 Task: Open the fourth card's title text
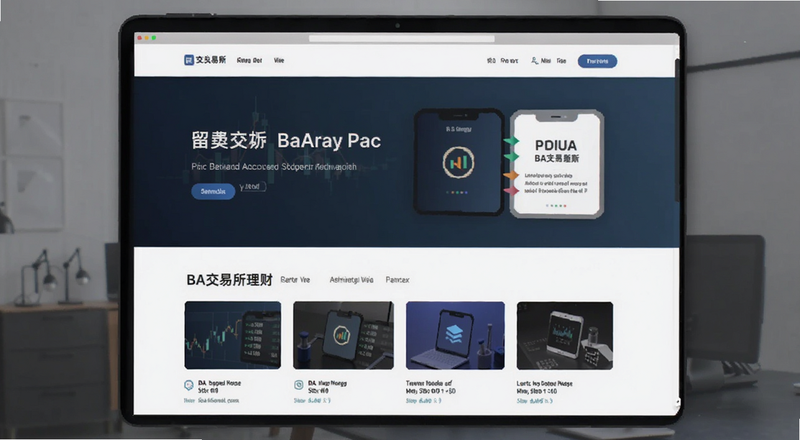[544, 387]
